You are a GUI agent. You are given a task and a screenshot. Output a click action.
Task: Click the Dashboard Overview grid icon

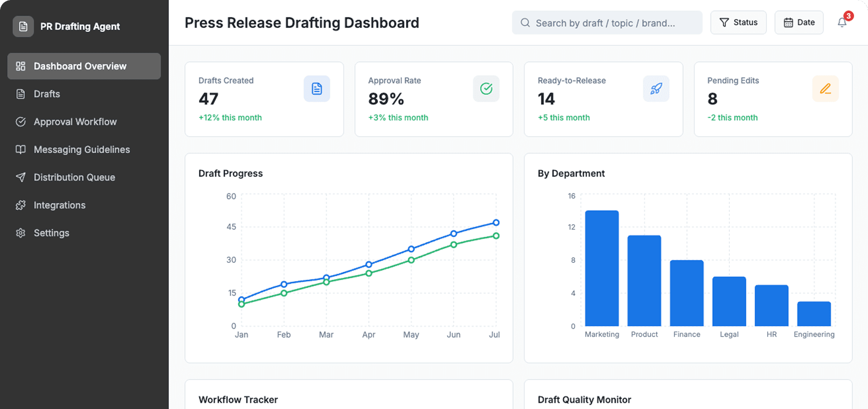(x=21, y=66)
